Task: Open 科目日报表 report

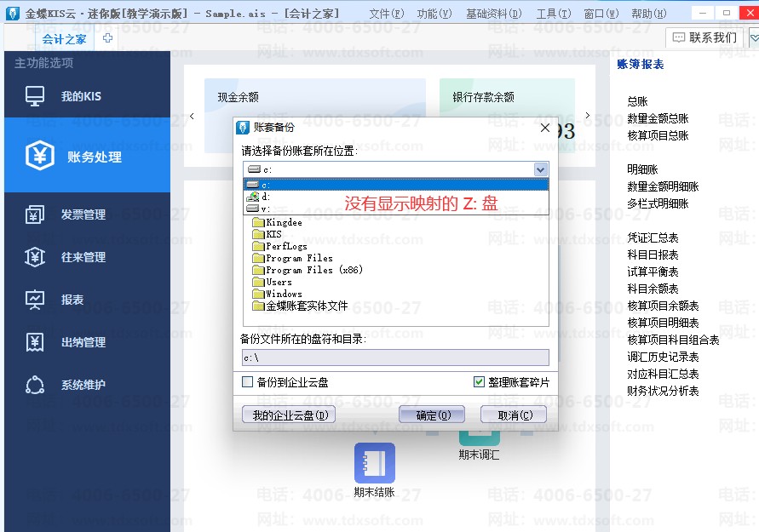Action: (x=653, y=255)
